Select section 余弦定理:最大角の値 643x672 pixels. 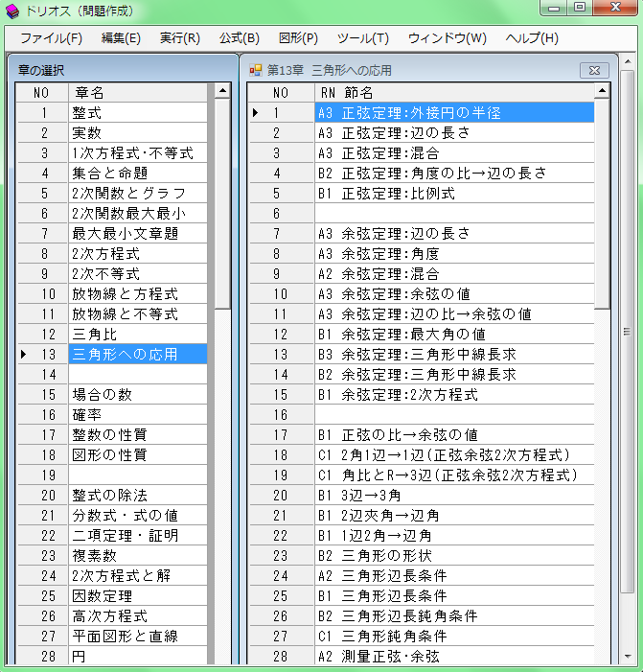[454, 335]
